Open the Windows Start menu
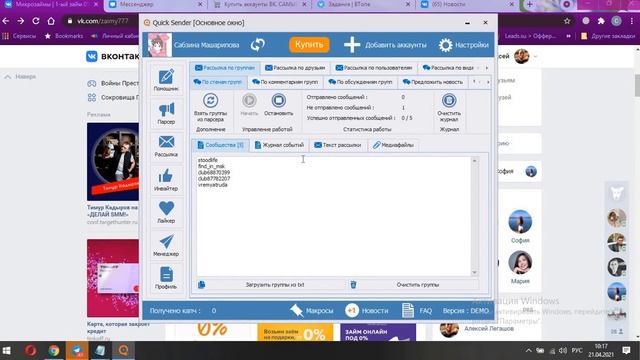Viewport: 640px width, 360px height. pos(7,351)
